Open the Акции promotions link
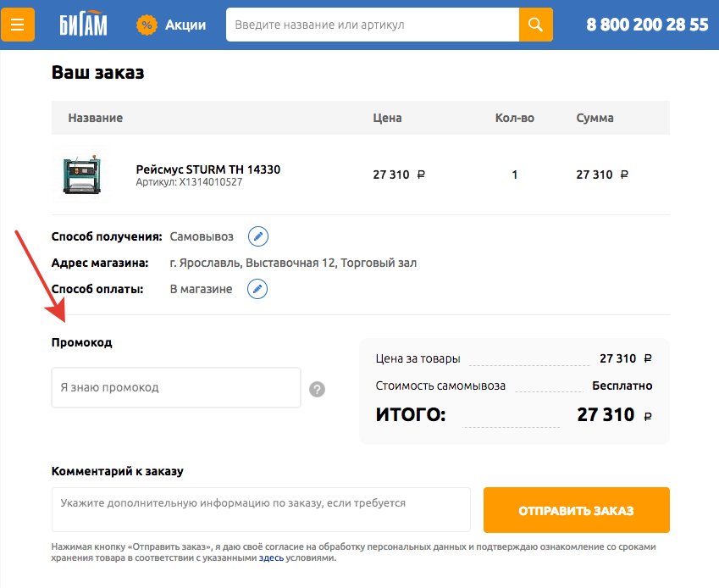Viewport: 719px width, 588px height. pos(185,25)
